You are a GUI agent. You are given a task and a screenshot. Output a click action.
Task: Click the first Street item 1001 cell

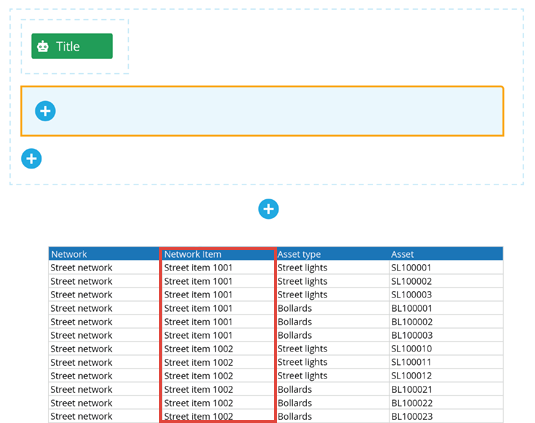tap(218, 267)
